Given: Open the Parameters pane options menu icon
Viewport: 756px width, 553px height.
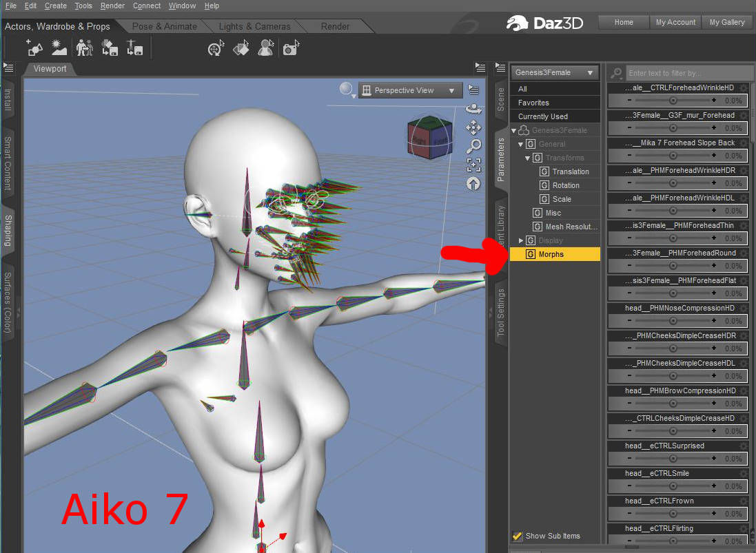Looking at the screenshot, I should 500,67.
